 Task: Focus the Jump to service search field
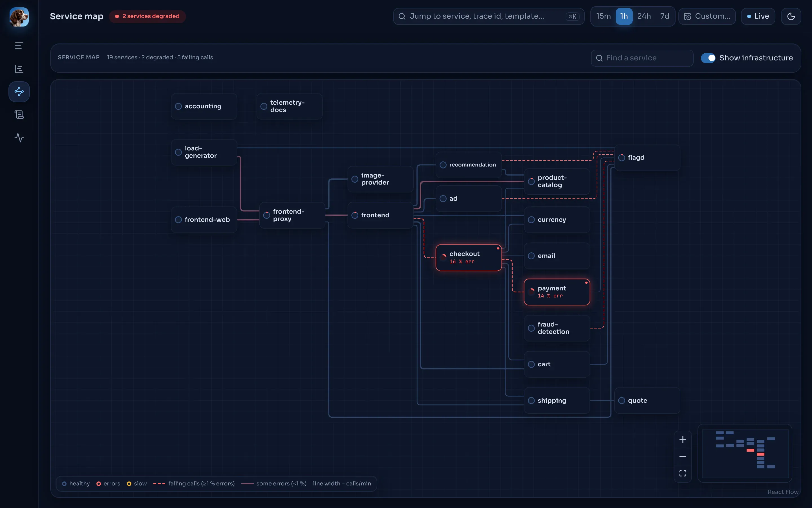coord(489,16)
